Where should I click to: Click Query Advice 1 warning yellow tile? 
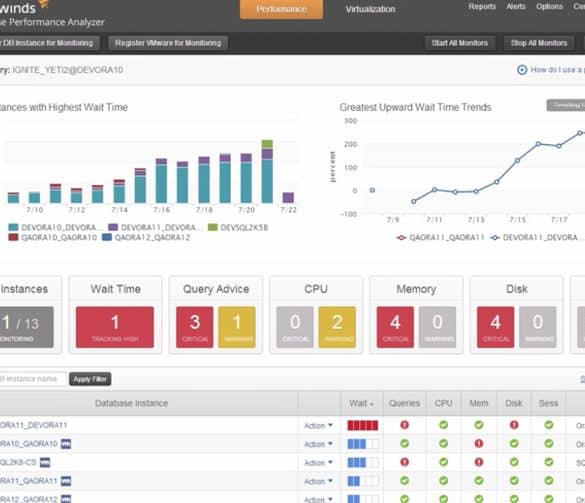[237, 327]
